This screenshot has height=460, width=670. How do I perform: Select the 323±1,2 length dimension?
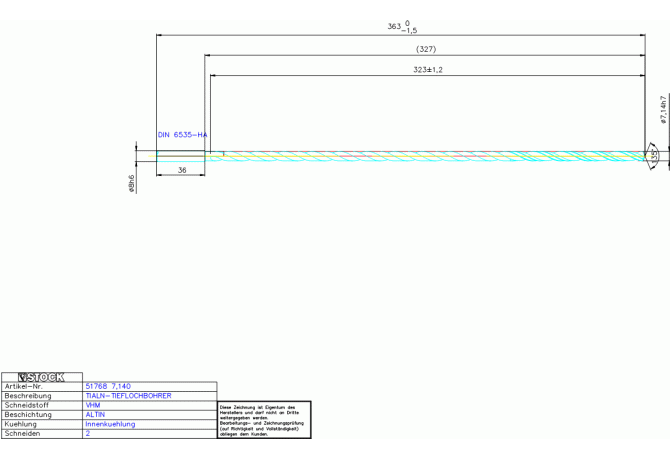pyautogui.click(x=427, y=70)
